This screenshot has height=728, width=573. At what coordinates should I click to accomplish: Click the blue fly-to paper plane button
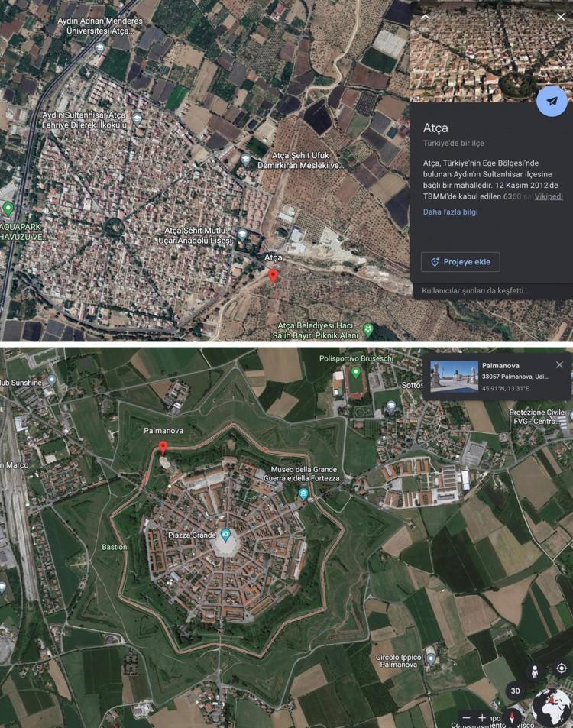pyautogui.click(x=552, y=101)
